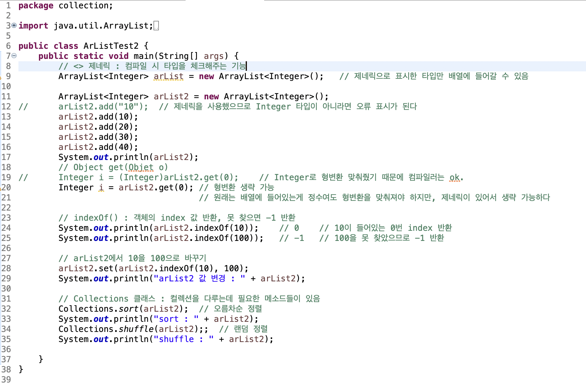Click System.out.println(arList2) on line 17

coord(128,157)
